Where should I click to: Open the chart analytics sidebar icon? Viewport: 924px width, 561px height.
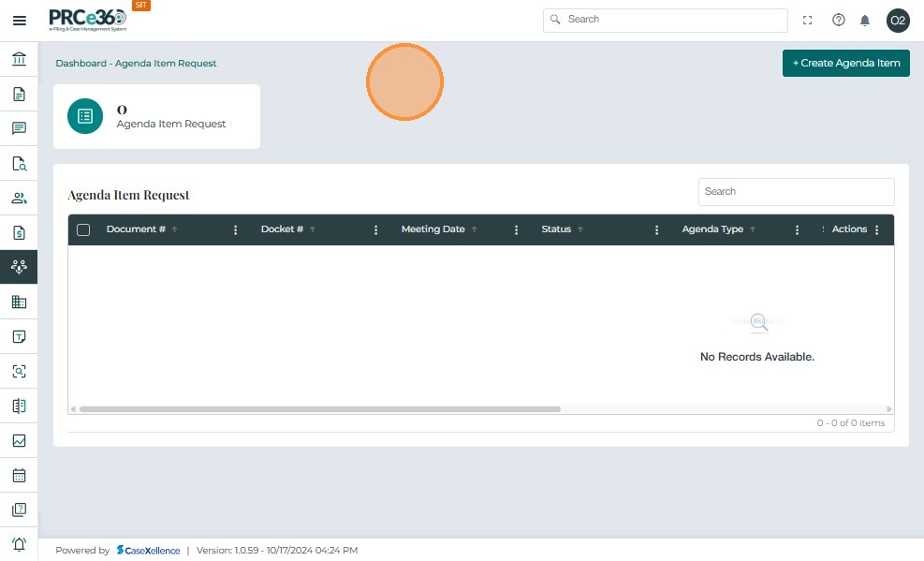tap(19, 441)
